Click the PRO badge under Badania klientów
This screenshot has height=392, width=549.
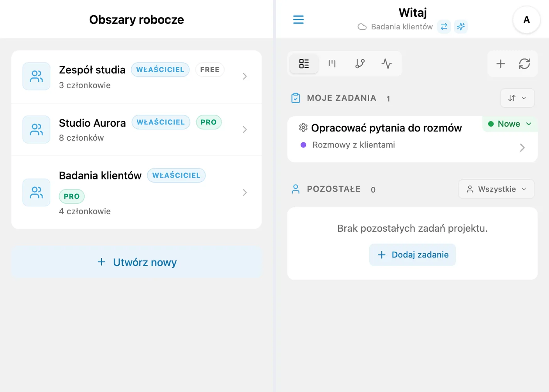click(72, 196)
